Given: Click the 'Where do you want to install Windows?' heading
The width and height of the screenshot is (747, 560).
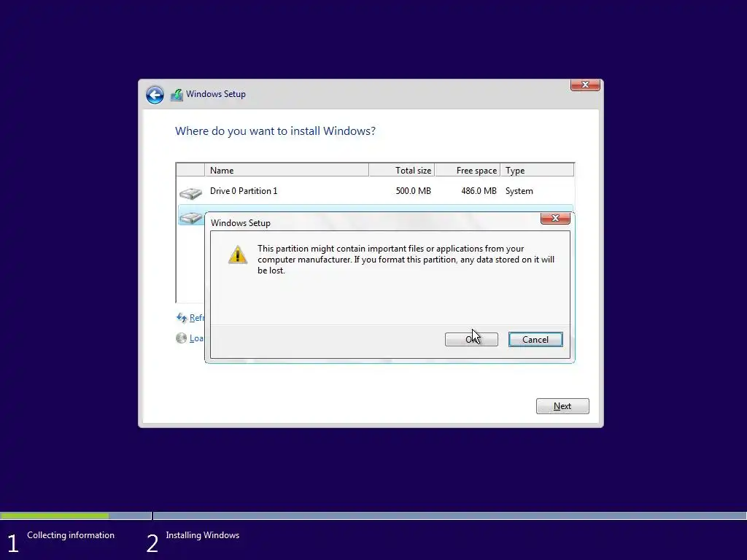Looking at the screenshot, I should pos(275,131).
